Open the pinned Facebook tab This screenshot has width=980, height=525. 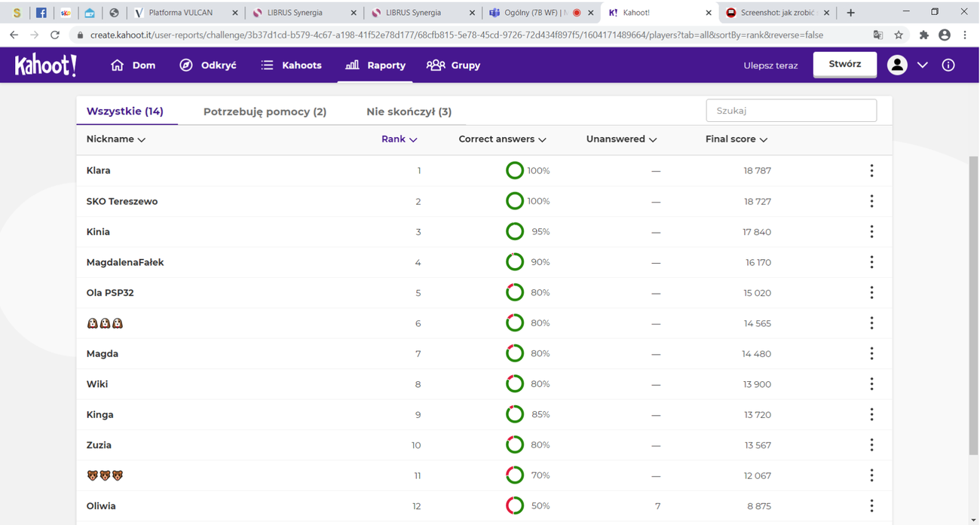click(41, 13)
